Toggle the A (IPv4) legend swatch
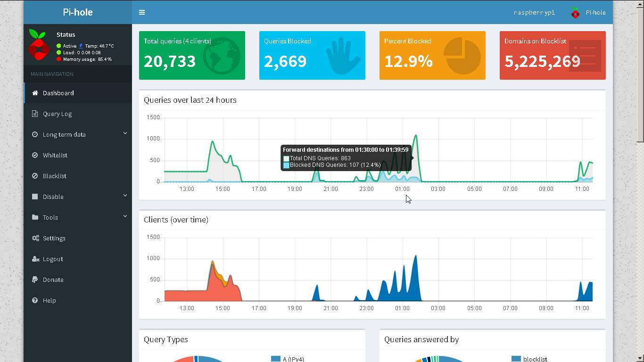Viewport: 644px width, 362px height. 276,359
